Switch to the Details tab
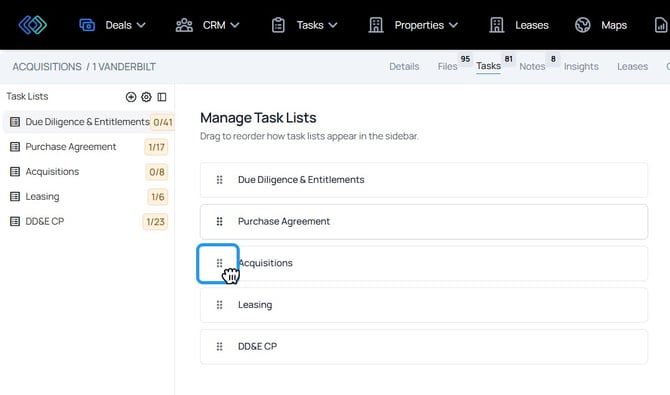The width and height of the screenshot is (670, 395). [404, 66]
